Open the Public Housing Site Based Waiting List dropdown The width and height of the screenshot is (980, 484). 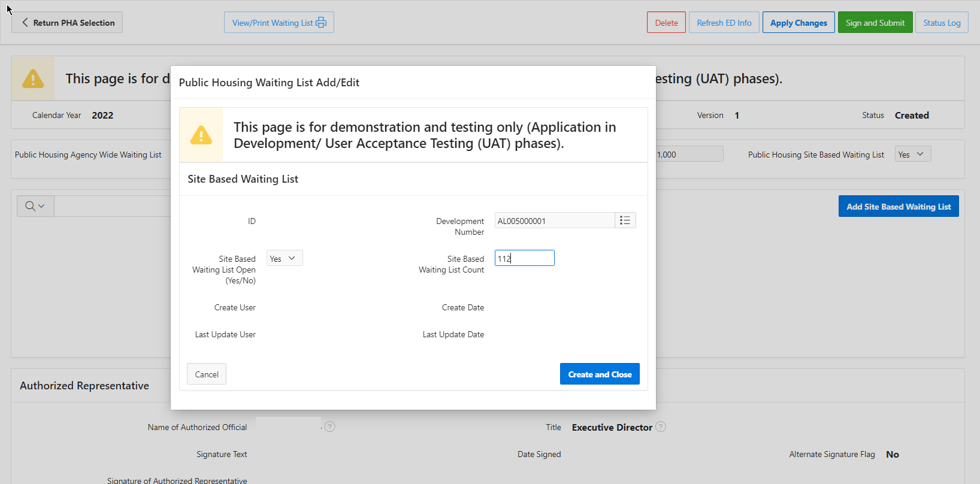click(x=912, y=155)
